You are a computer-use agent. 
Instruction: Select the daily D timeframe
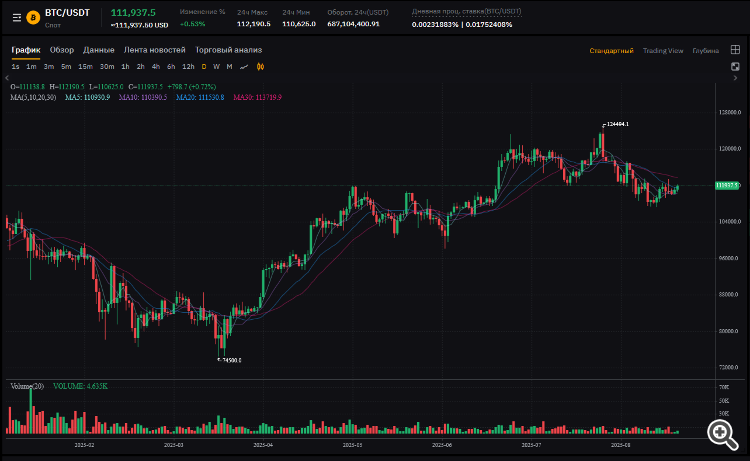click(x=204, y=66)
